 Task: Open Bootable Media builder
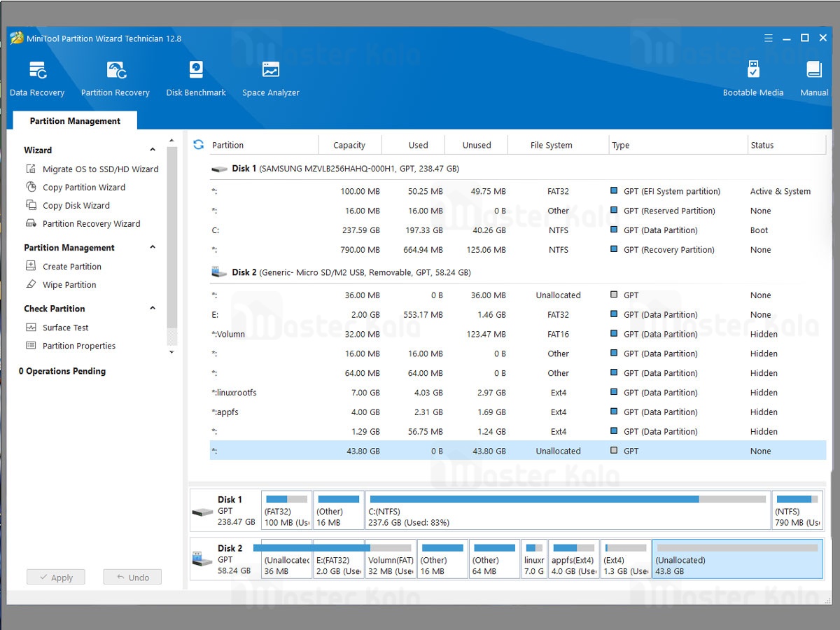point(753,78)
